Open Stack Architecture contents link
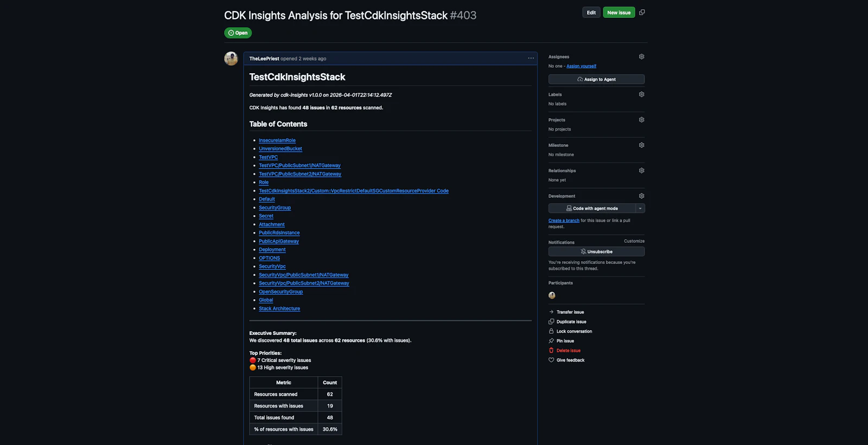Screen dimensions: 868x445 [x=279, y=309]
